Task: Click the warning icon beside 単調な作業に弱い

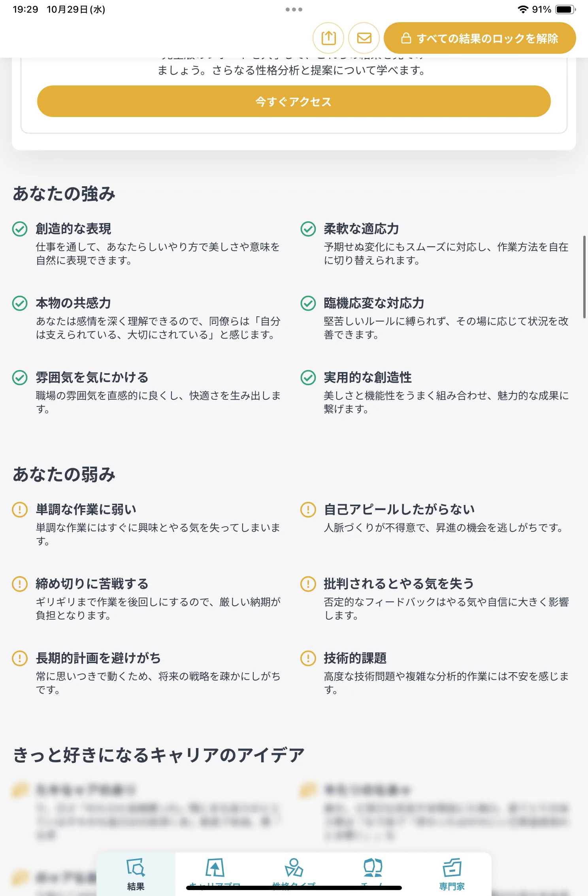Action: point(20,510)
